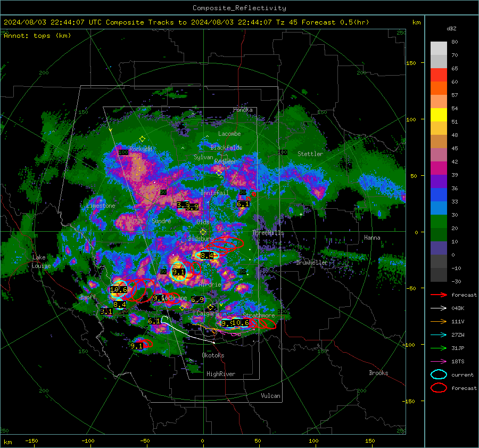Click the purple 36-39 dBZ color swatch
This screenshot has height=448, width=479.
click(x=439, y=181)
